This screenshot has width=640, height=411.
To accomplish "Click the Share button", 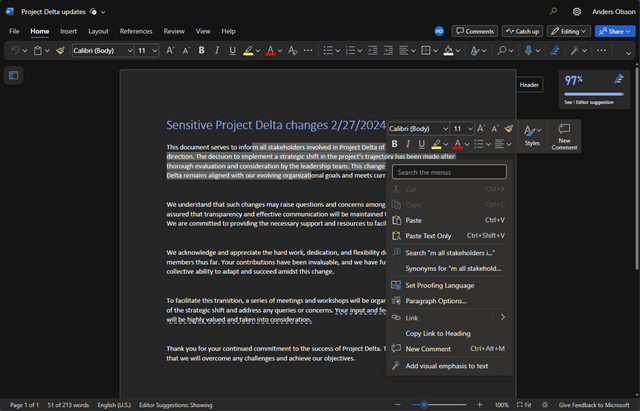I will pos(615,31).
